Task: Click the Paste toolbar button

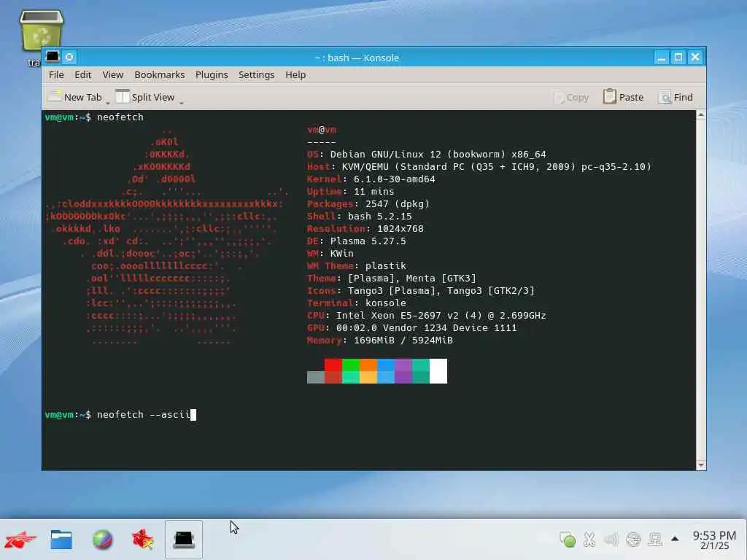Action: 623,97
